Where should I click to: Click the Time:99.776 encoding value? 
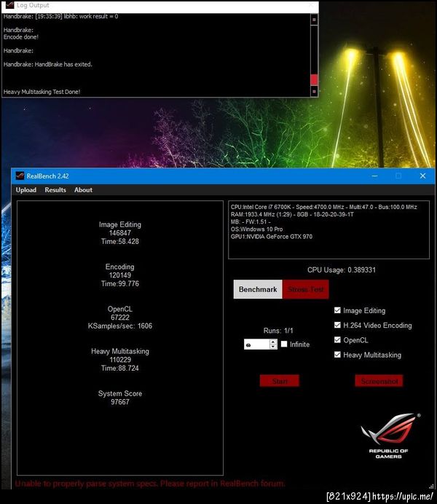coord(120,283)
